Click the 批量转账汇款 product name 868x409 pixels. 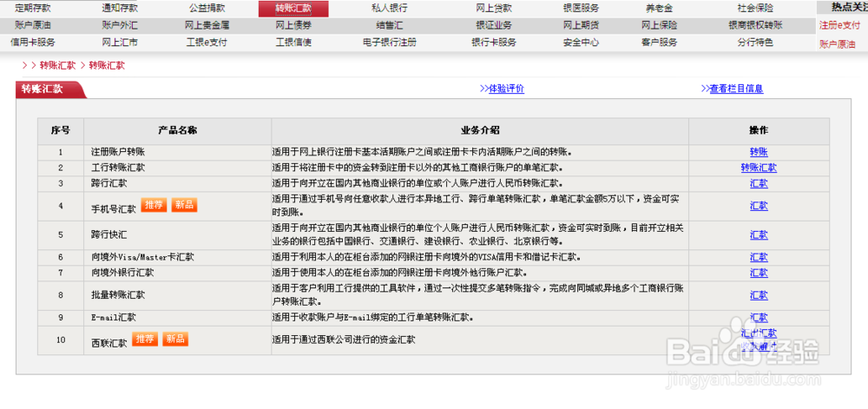pos(118,295)
